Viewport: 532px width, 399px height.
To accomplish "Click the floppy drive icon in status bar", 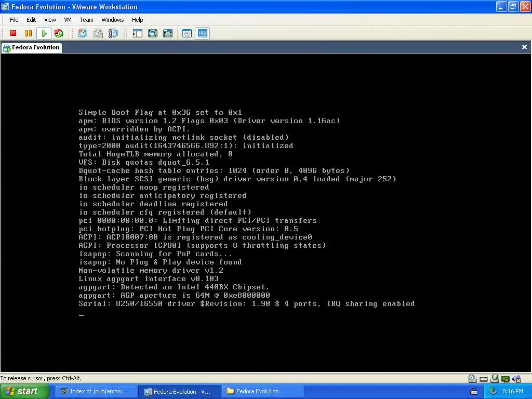I will 495,379.
